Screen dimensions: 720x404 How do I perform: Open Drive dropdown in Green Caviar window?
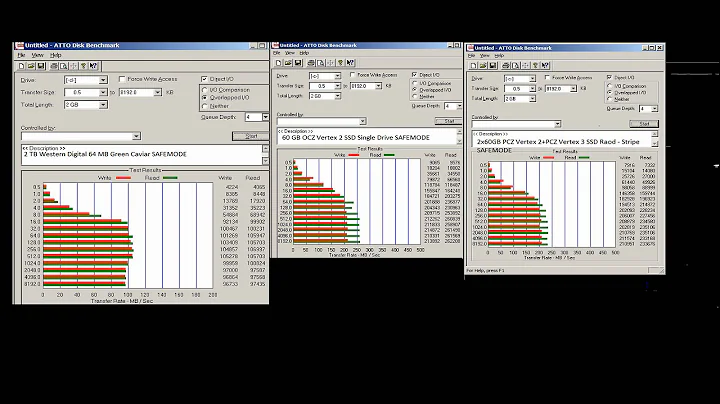(103, 80)
